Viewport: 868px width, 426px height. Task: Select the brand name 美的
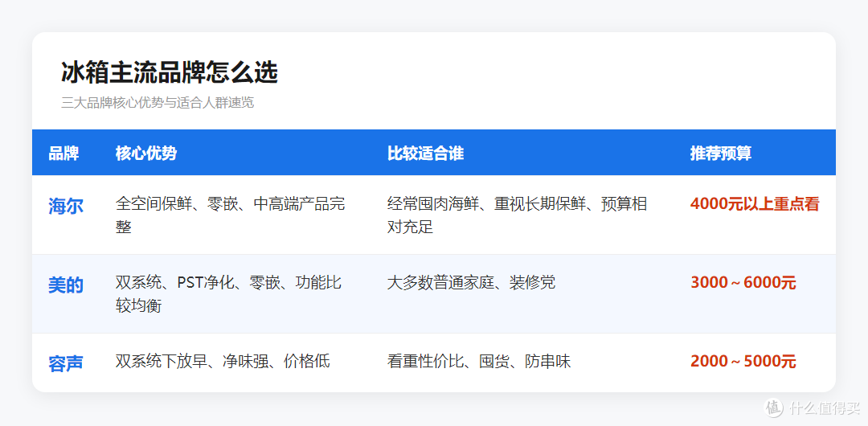click(66, 285)
